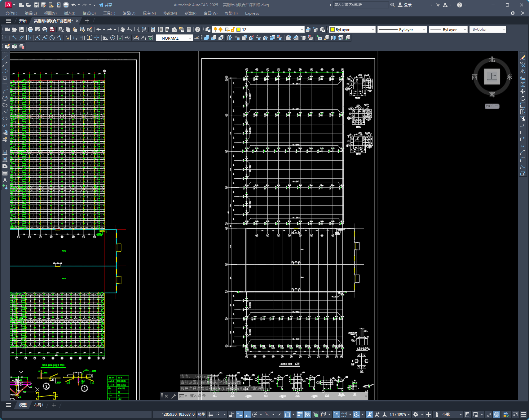Screen dimensions: 529x420
Task: Toggle layer 12 lock padlock icon
Action: [233, 29]
